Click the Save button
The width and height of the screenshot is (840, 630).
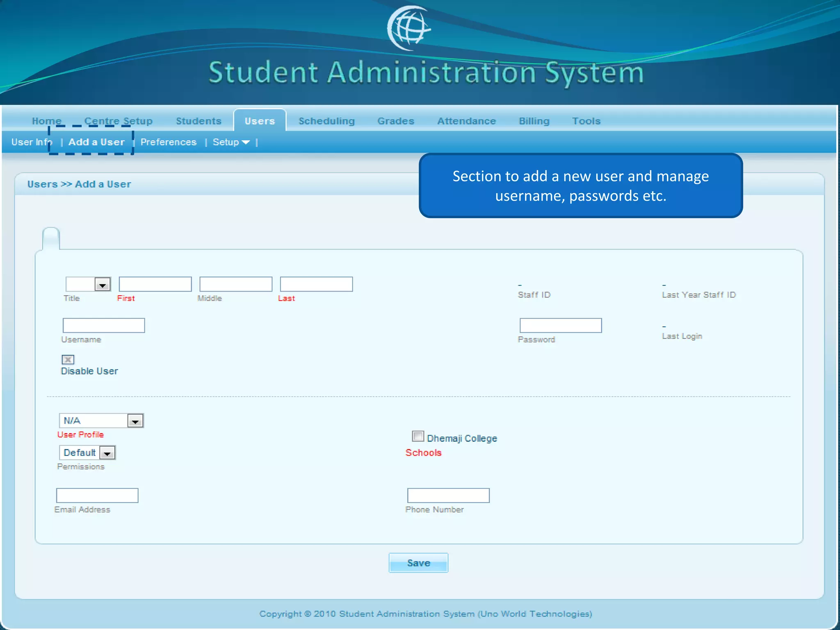tap(418, 563)
